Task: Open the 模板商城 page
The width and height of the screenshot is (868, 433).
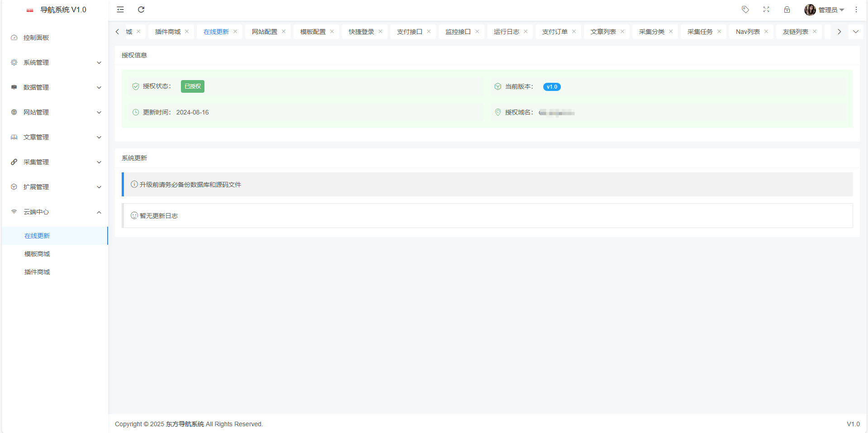Action: point(37,253)
